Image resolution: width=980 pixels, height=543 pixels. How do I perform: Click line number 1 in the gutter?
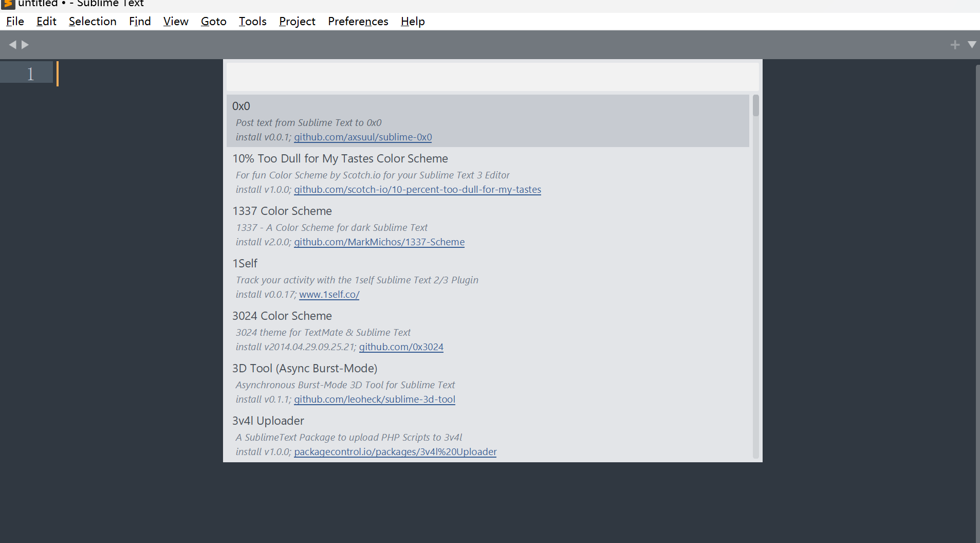click(30, 74)
